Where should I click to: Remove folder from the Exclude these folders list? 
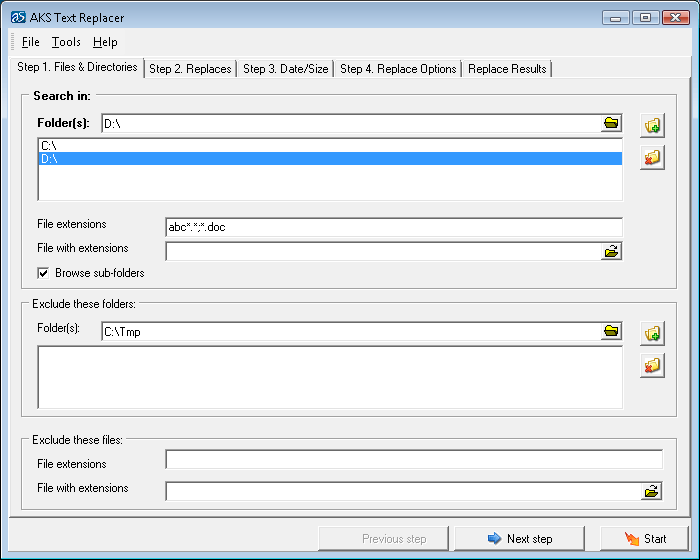click(652, 366)
